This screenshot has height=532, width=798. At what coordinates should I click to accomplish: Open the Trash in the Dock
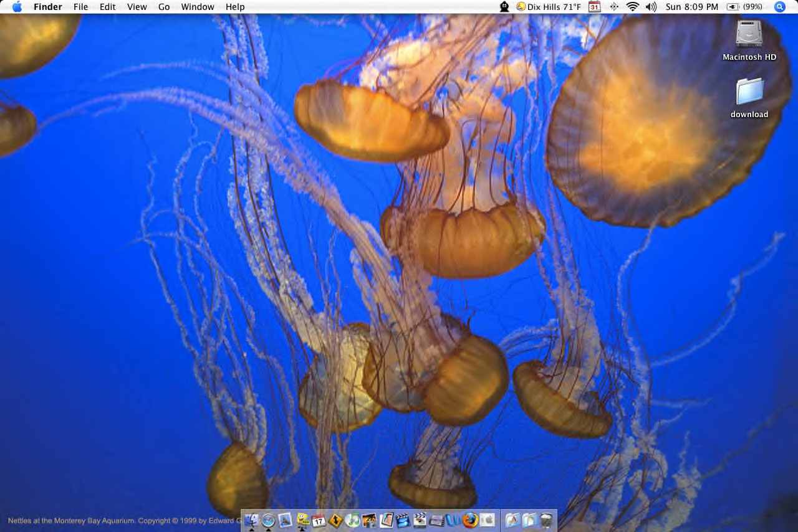pyautogui.click(x=546, y=520)
